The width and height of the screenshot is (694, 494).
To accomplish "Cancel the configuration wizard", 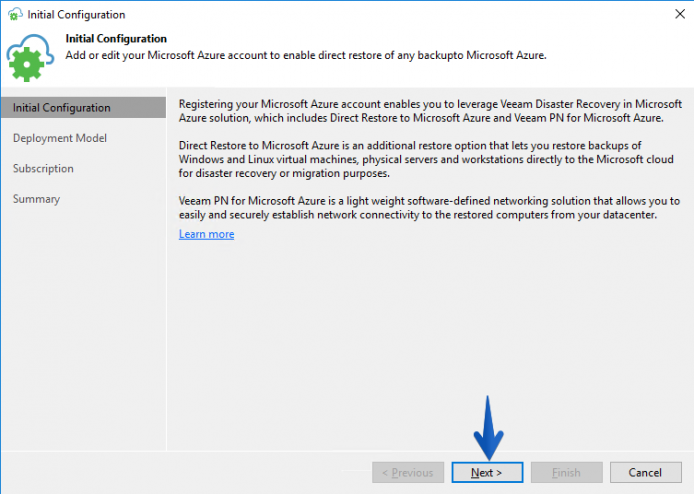I will click(645, 472).
